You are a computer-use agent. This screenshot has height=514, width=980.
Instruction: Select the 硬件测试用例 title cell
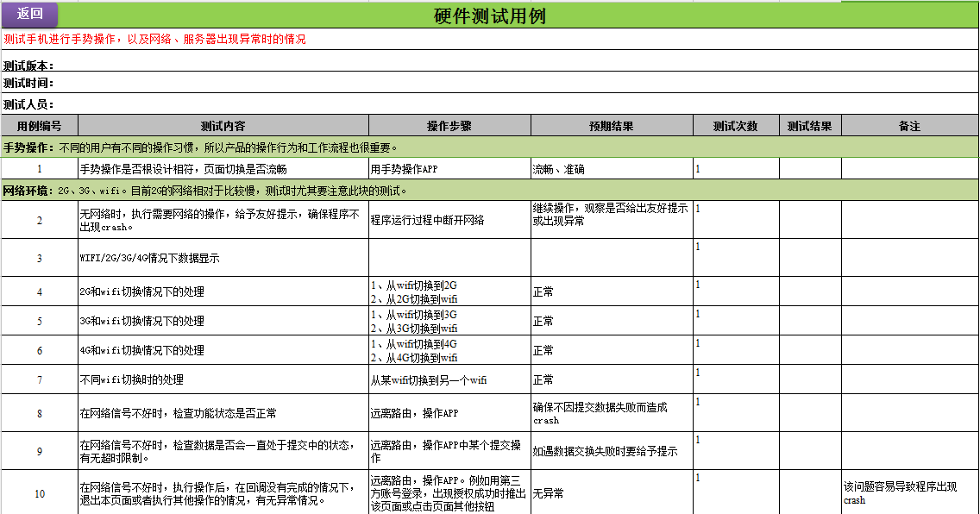click(490, 16)
